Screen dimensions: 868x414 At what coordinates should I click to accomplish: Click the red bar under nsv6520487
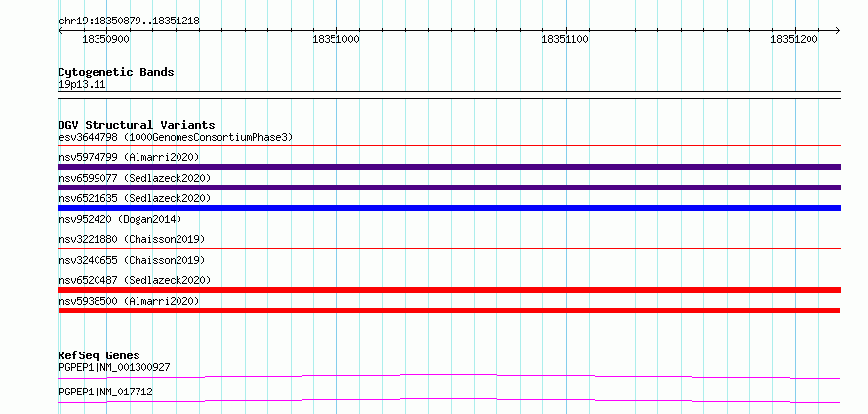click(x=449, y=290)
